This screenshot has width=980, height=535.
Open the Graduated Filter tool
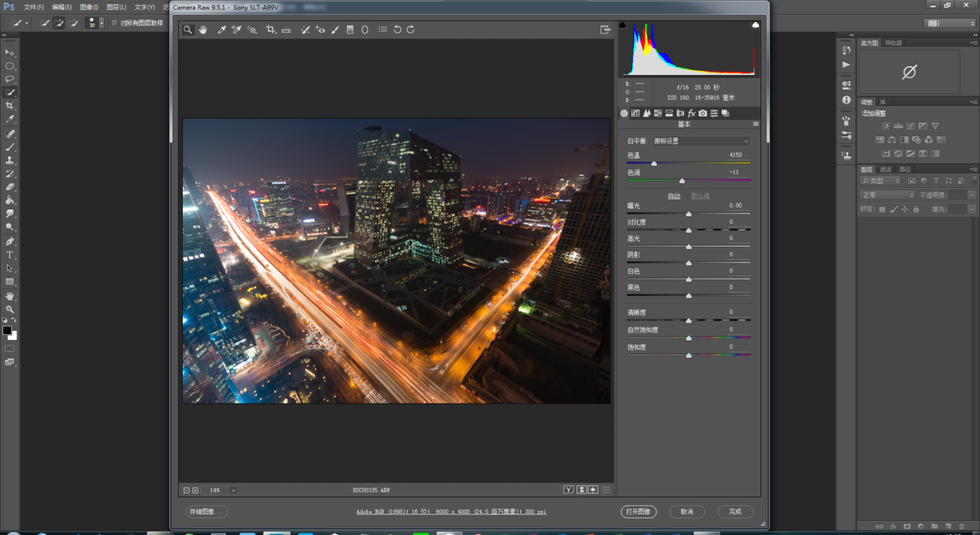pos(350,29)
